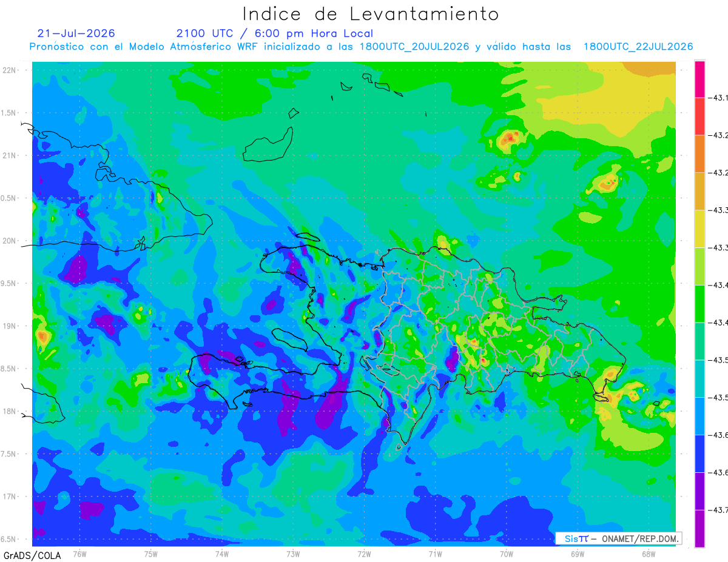Click the legend value "-43.7"
Image resolution: width=728 pixels, height=562 pixels.
(719, 510)
